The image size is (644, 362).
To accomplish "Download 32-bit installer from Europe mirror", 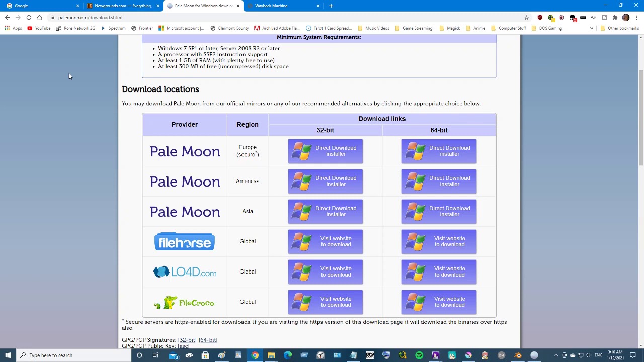I will click(x=326, y=151).
